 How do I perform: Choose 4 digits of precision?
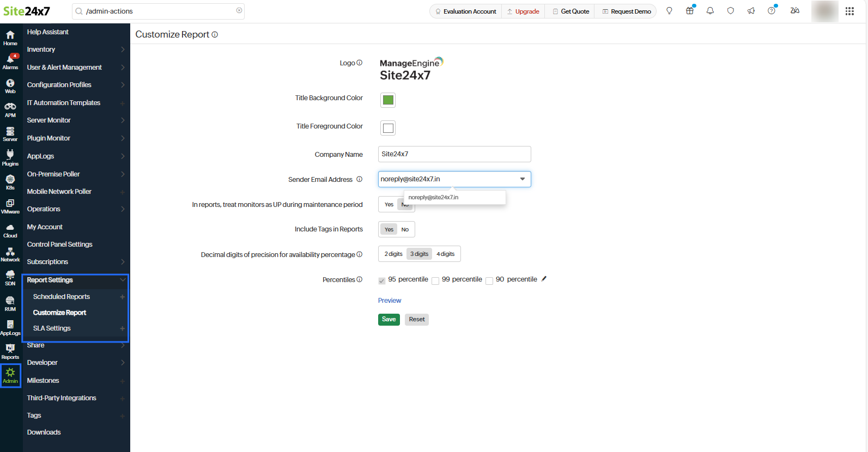pyautogui.click(x=446, y=254)
